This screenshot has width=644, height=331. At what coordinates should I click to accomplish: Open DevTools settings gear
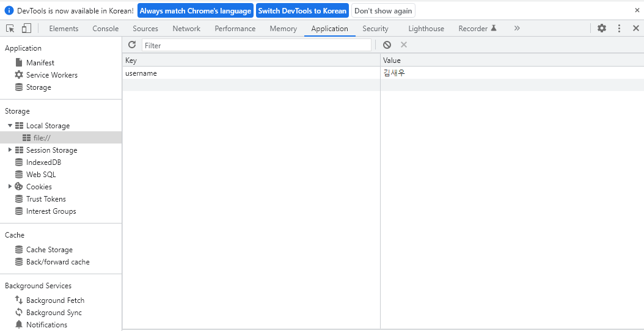point(602,28)
